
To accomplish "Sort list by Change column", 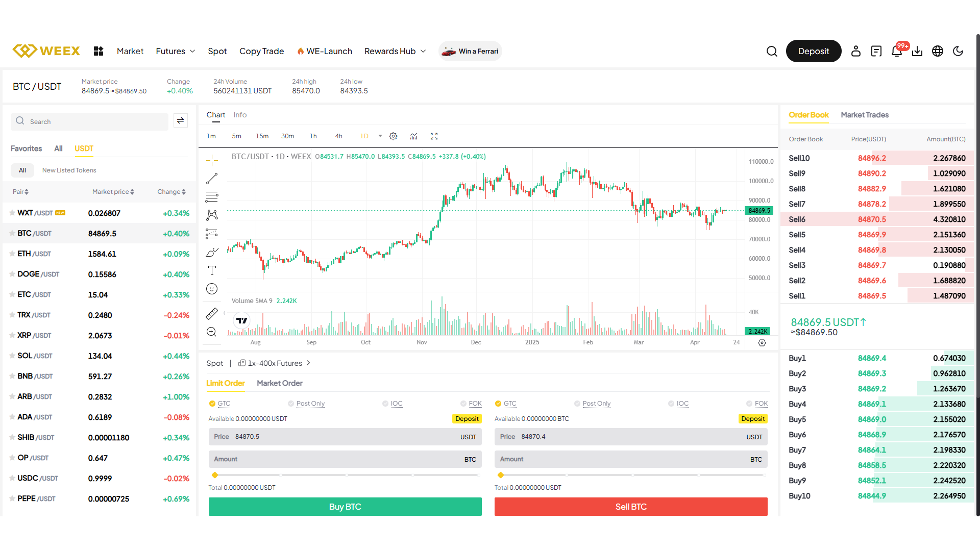I will [171, 192].
